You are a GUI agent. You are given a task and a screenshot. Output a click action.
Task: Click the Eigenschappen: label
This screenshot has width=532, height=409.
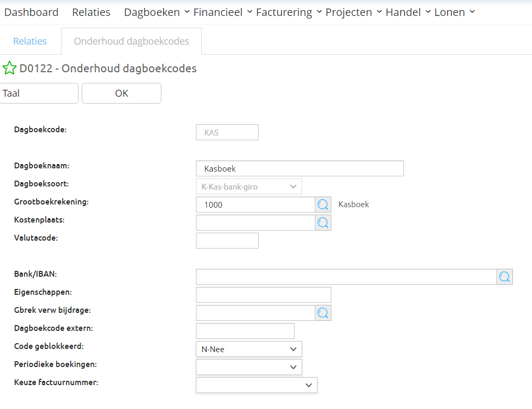pyautogui.click(x=43, y=292)
